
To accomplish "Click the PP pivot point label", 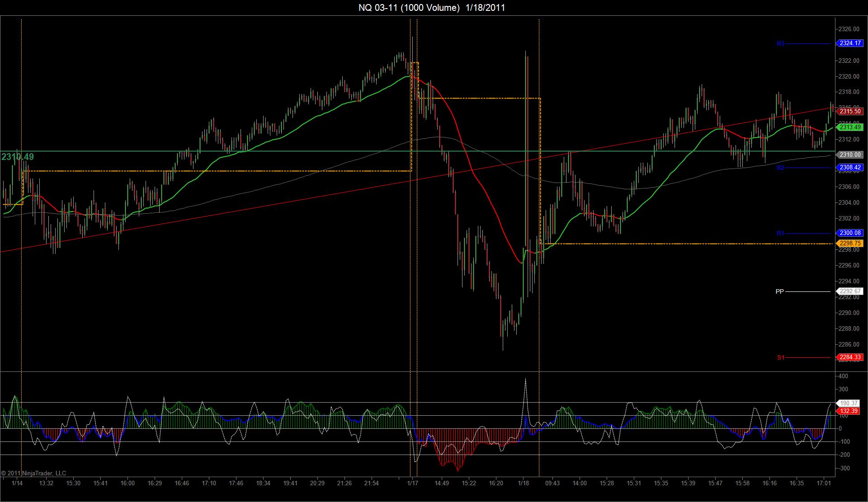I will tap(779, 291).
